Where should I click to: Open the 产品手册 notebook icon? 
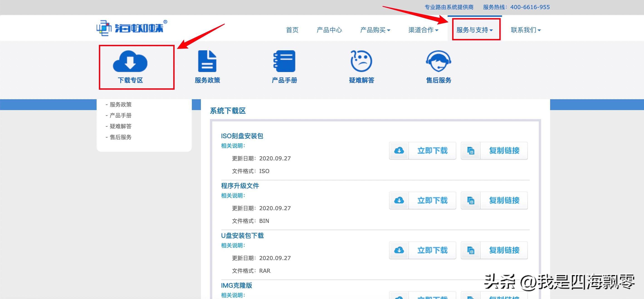[284, 61]
